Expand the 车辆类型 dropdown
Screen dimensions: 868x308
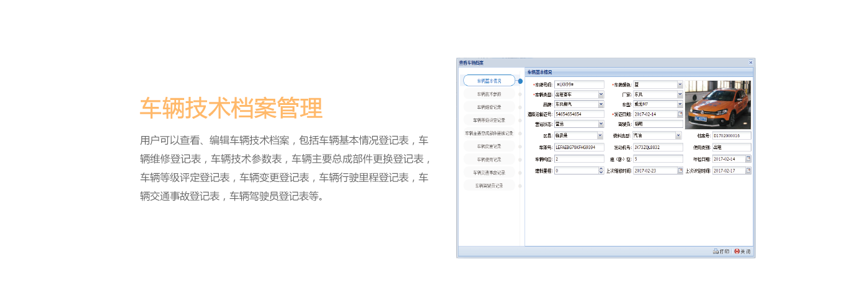click(x=601, y=94)
